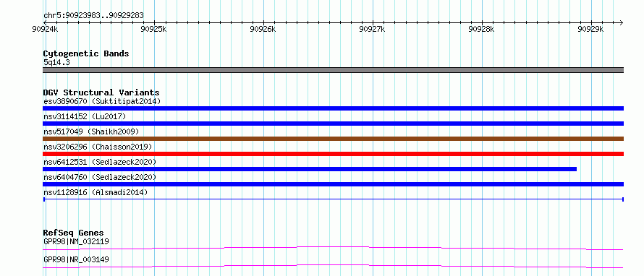Viewport: 644px width, 276px height.
Task: Click the brown bar for nsv517049
Action: coord(333,139)
